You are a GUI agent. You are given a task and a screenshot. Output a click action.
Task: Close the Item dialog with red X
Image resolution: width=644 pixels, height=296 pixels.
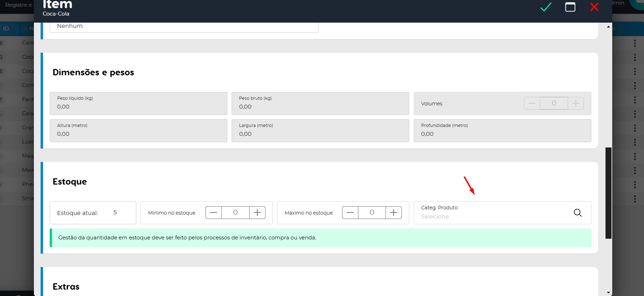[x=594, y=7]
